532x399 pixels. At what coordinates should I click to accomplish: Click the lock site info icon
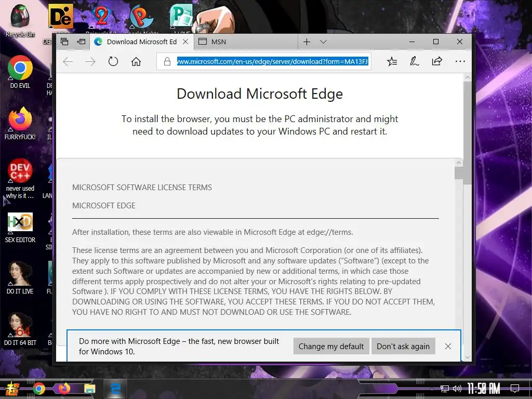pos(167,61)
